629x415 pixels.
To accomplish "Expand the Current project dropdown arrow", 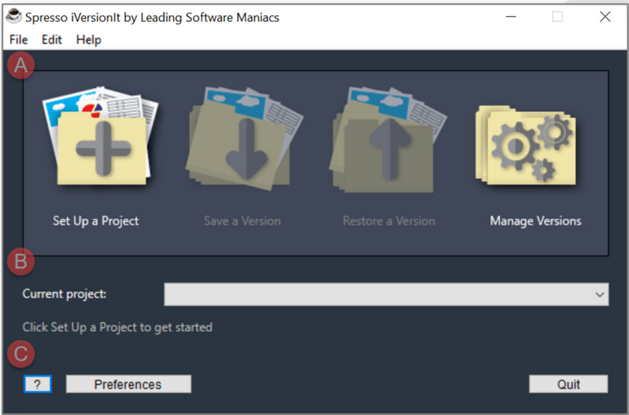I will (x=600, y=294).
